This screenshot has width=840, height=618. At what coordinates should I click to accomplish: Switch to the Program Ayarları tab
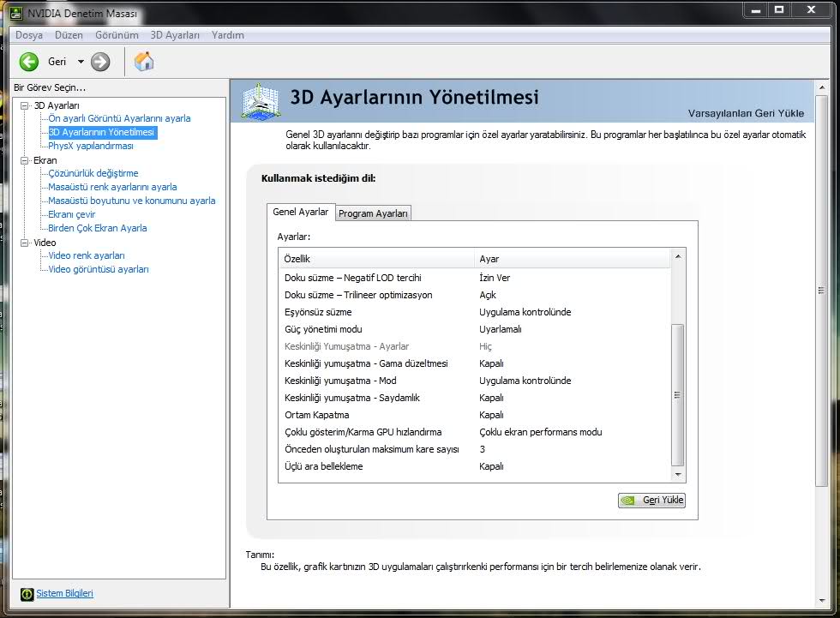click(373, 213)
